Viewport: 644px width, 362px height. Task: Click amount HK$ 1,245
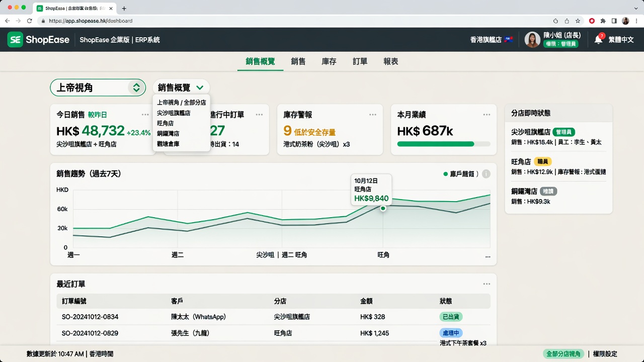coord(375,333)
